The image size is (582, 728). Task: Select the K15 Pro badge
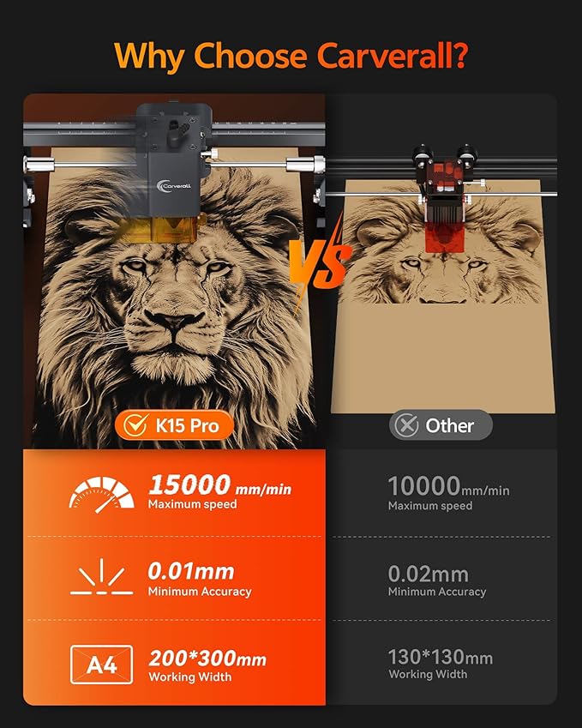tap(174, 424)
